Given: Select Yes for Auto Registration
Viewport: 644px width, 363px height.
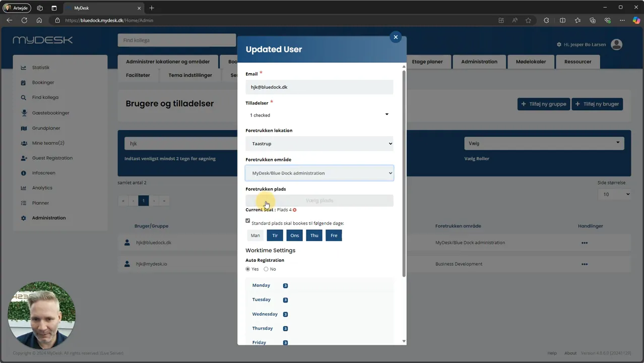Looking at the screenshot, I should [248, 269].
